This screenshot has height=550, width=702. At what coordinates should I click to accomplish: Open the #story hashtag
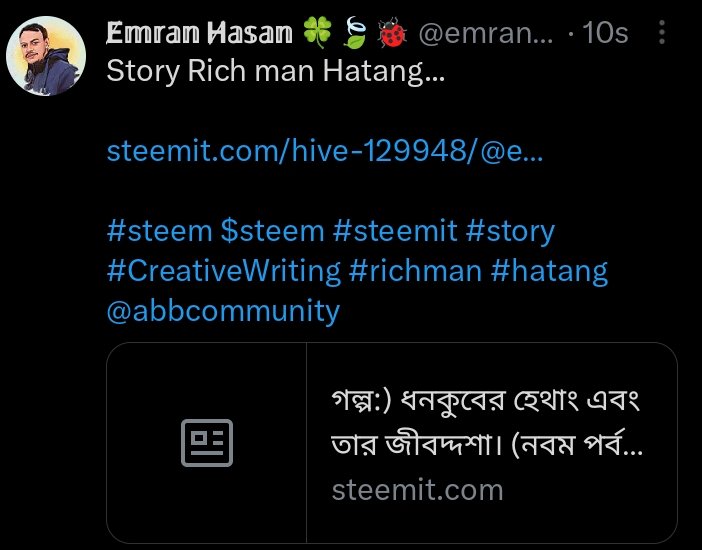coord(510,232)
